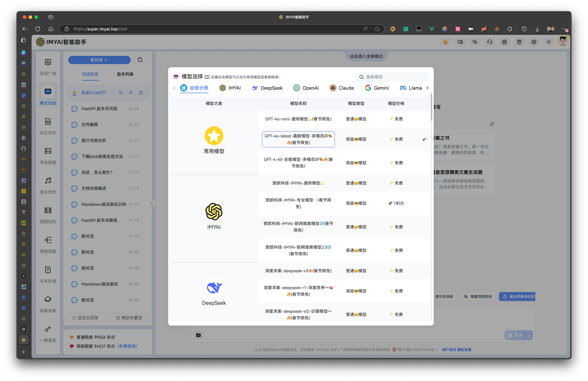The height and width of the screenshot is (381, 588).
Task: Open the 用户协议 link in footer
Action: point(449,350)
